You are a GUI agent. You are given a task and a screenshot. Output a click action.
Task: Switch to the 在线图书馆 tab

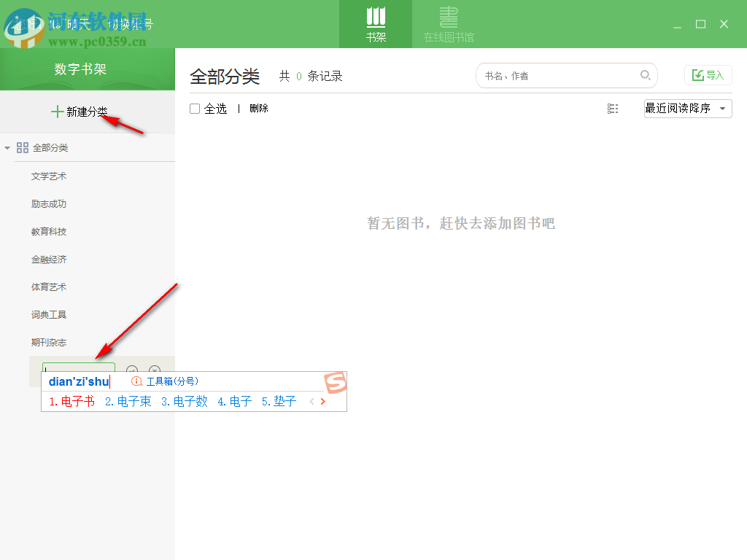(x=448, y=24)
